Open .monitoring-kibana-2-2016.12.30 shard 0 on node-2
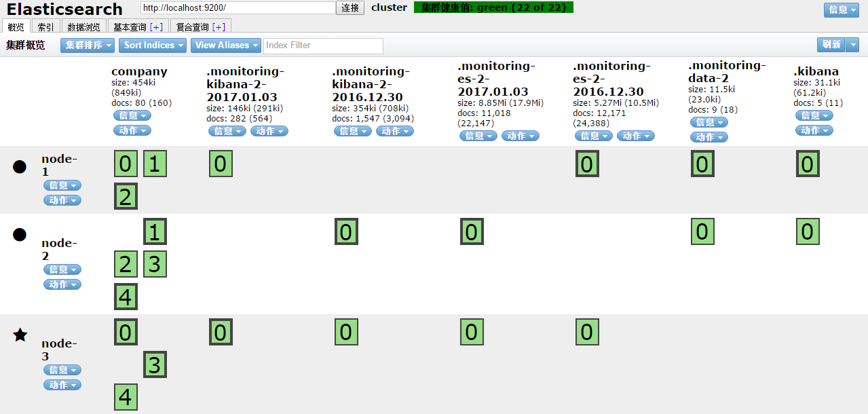This screenshot has height=414, width=868. tap(346, 231)
